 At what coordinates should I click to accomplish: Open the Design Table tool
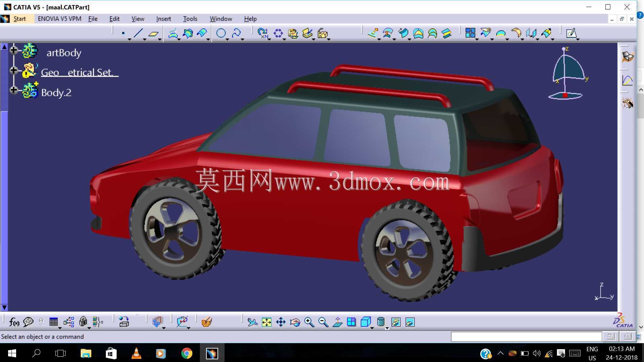53,322
